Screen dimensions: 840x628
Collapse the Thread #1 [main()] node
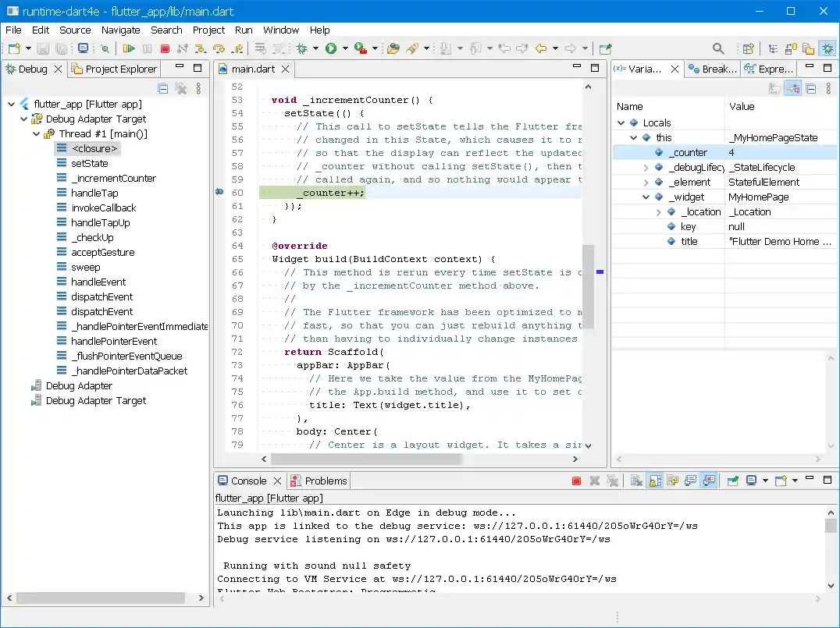coord(37,134)
